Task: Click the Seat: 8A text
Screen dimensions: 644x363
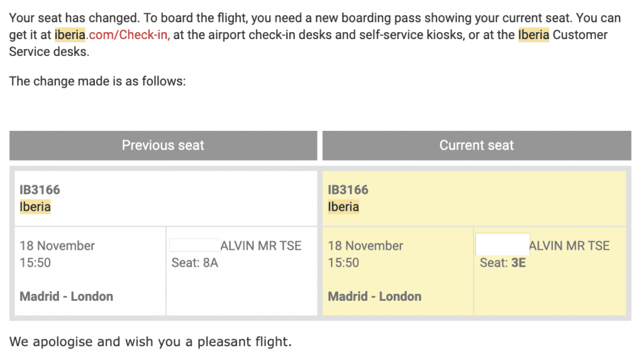Action: [x=195, y=262]
